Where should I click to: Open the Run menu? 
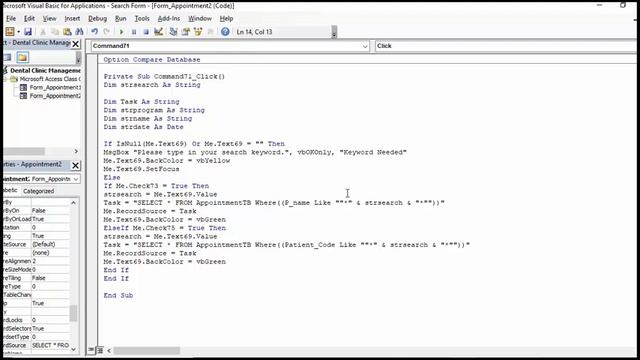(x=120, y=18)
